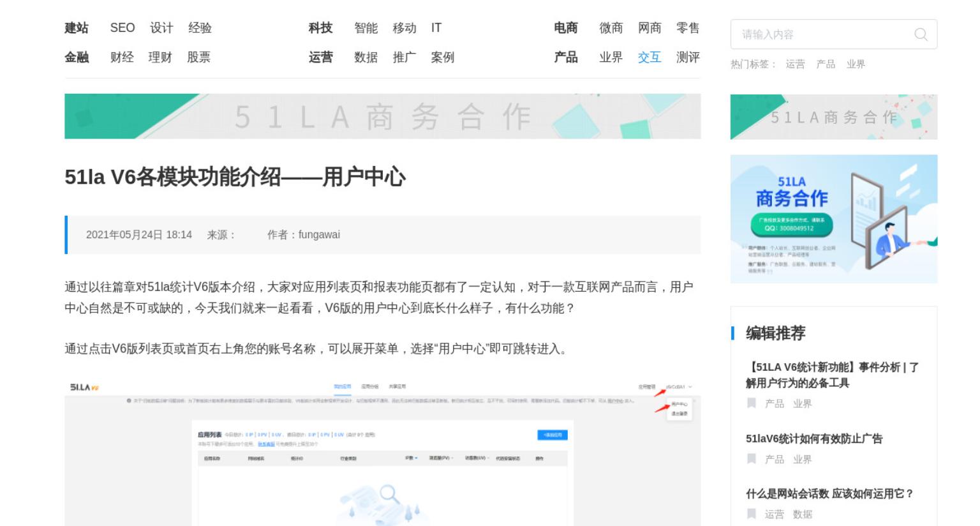The image size is (980, 526).
Task: Open the 建站 category
Action: (77, 28)
